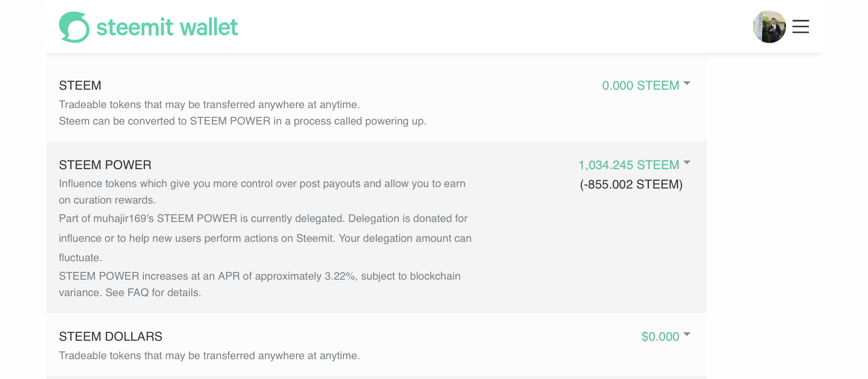Click the caret arrow beside 1,034.245 STEEM
868x379 pixels.
(x=687, y=163)
